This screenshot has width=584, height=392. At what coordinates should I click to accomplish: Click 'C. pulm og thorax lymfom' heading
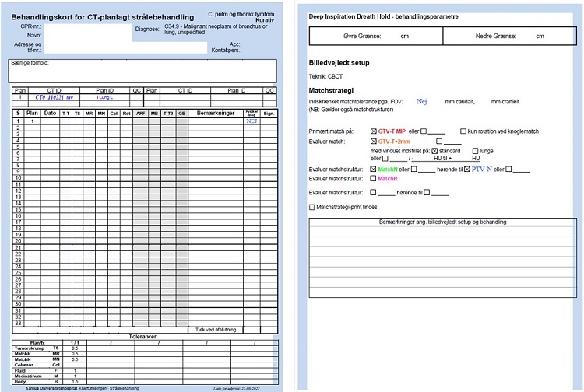(x=241, y=14)
